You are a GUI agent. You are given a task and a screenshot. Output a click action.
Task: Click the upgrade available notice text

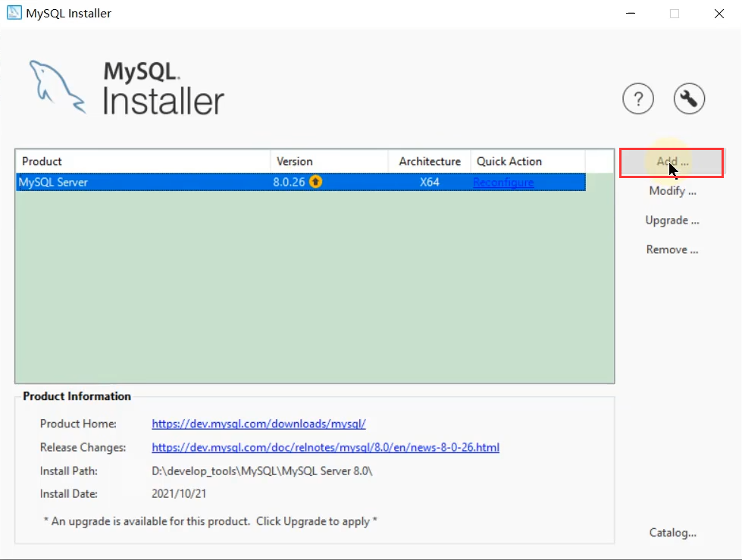(x=210, y=521)
